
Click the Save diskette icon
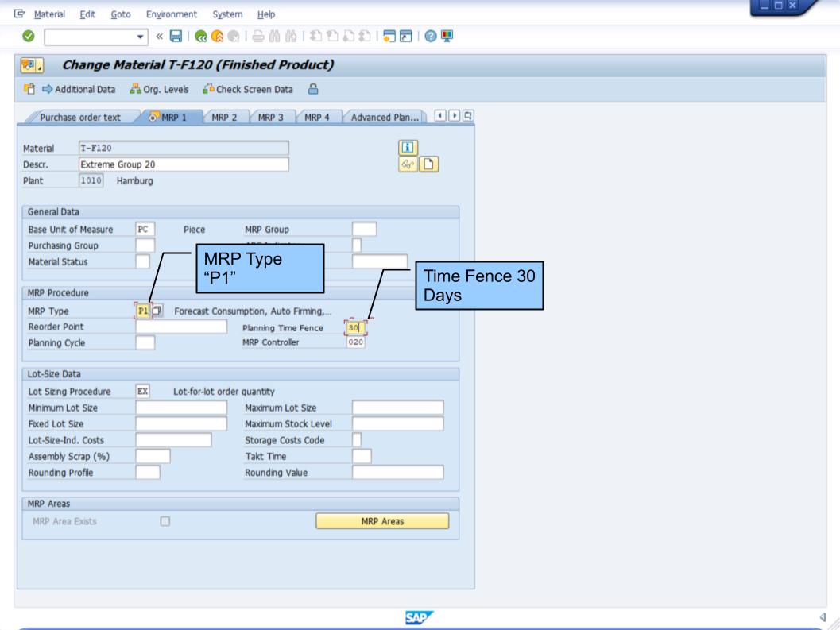[x=176, y=36]
